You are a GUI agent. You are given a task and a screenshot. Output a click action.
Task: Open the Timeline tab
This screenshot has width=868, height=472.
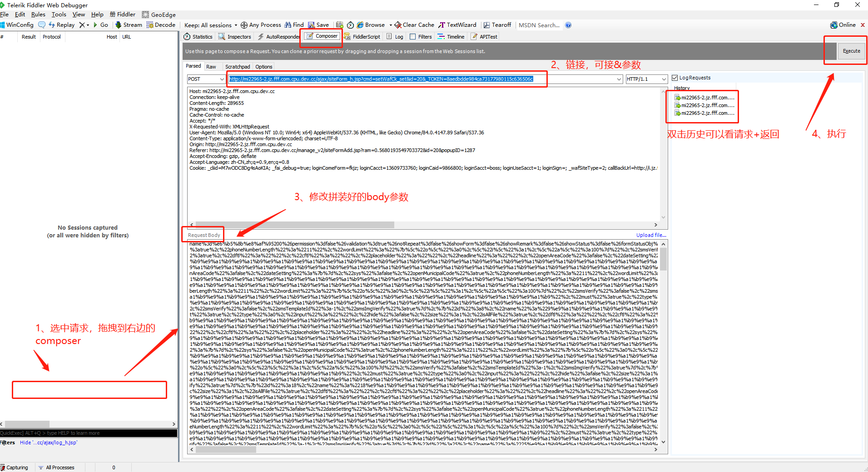pyautogui.click(x=451, y=37)
